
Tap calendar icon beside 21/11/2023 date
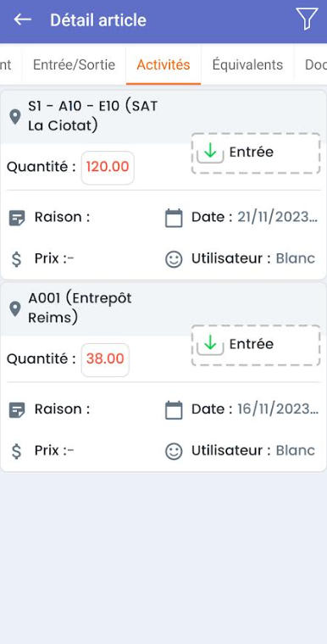[174, 218]
